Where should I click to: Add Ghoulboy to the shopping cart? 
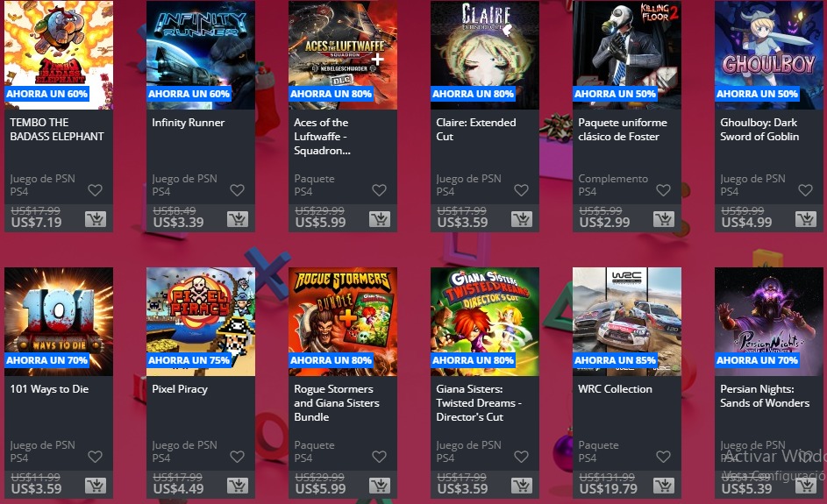coord(806,219)
